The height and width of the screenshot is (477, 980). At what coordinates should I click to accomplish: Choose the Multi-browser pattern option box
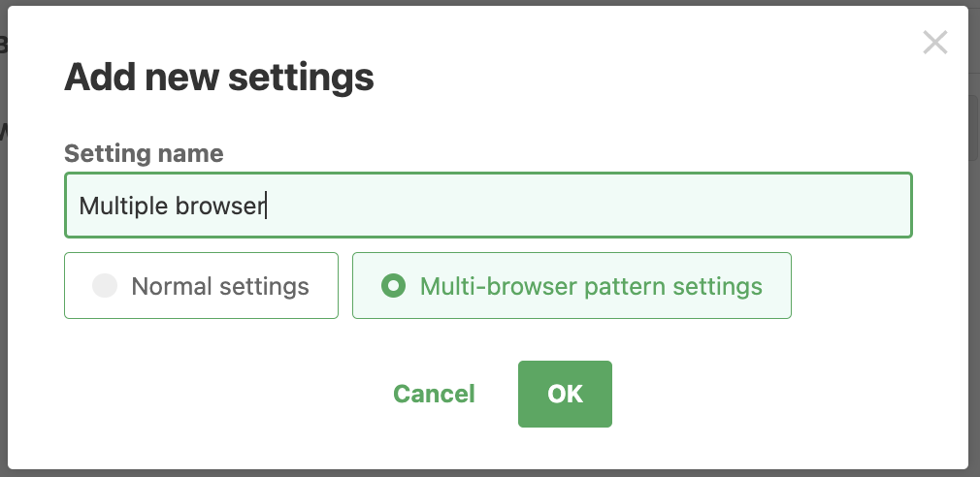(572, 286)
